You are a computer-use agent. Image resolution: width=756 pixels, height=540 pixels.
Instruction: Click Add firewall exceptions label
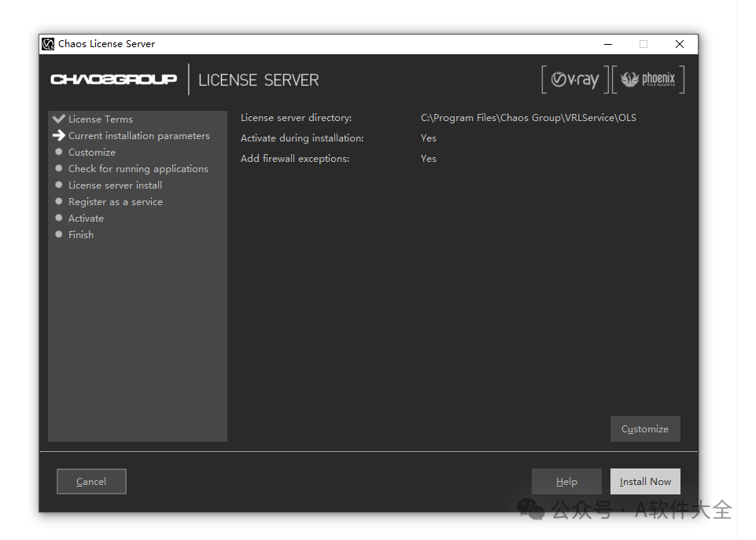point(295,159)
